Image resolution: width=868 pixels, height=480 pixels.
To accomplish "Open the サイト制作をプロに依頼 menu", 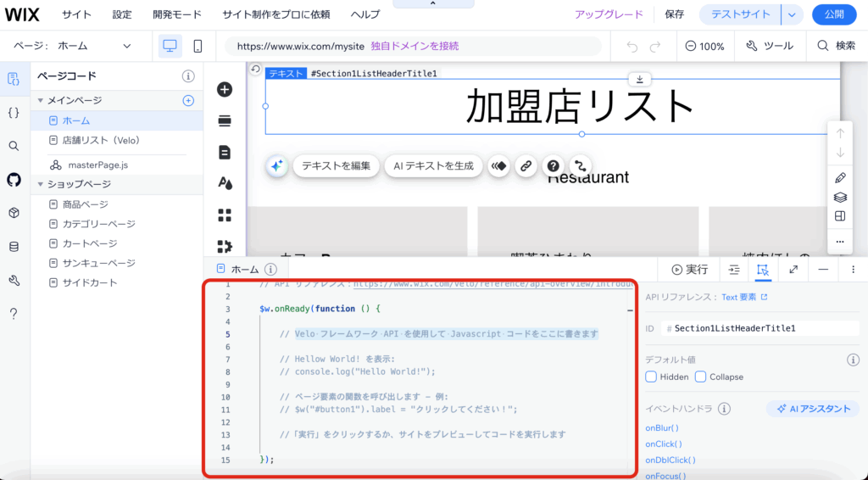I will [x=276, y=15].
